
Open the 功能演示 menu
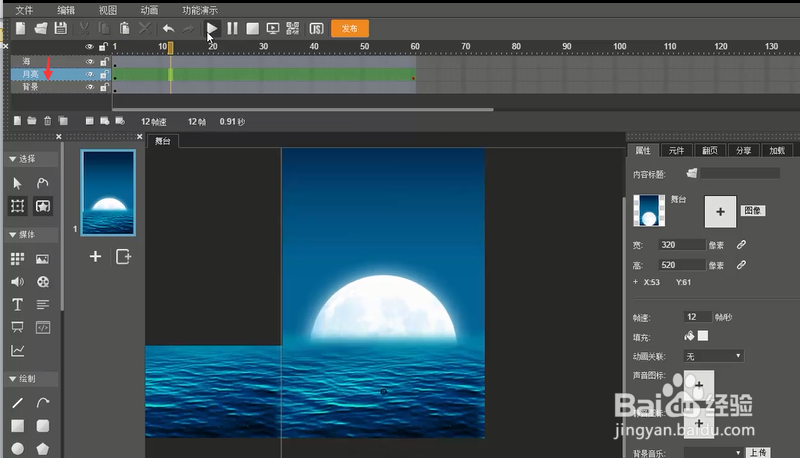point(200,10)
